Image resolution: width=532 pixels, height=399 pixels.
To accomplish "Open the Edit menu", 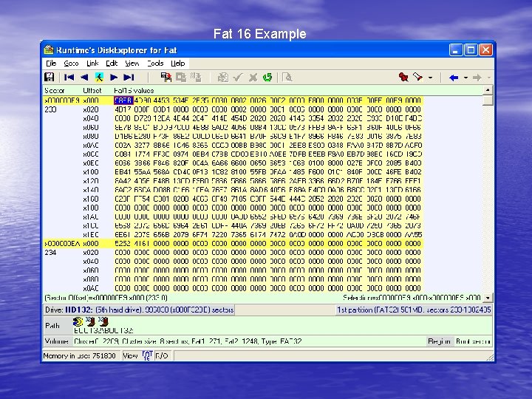I will 112,64.
